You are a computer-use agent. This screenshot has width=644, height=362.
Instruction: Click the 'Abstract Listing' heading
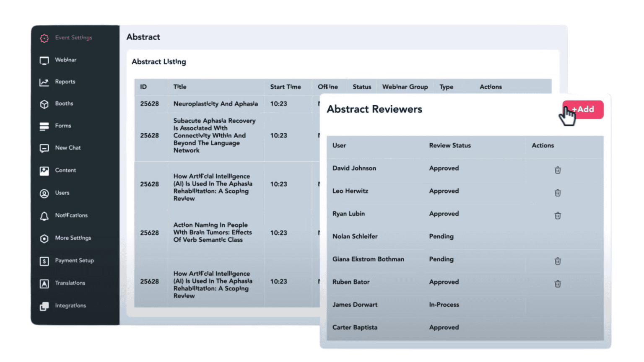(x=159, y=62)
